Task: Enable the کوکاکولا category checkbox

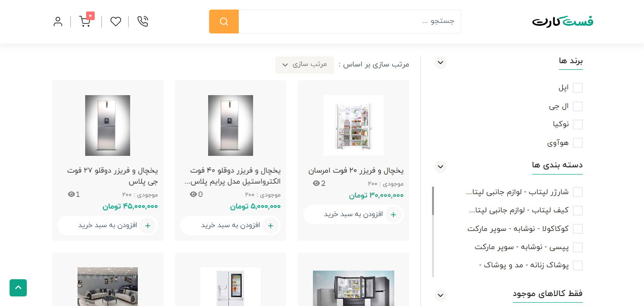Action: tap(578, 229)
